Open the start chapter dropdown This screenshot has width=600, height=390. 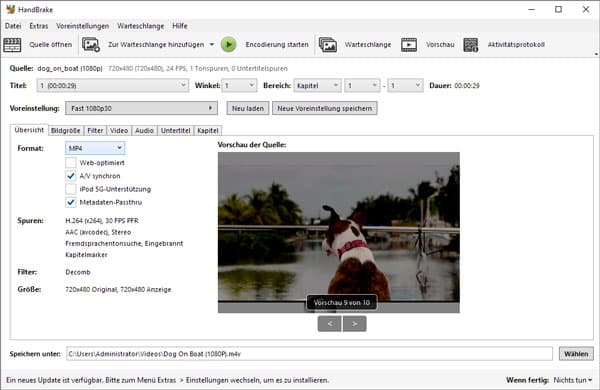(362, 85)
